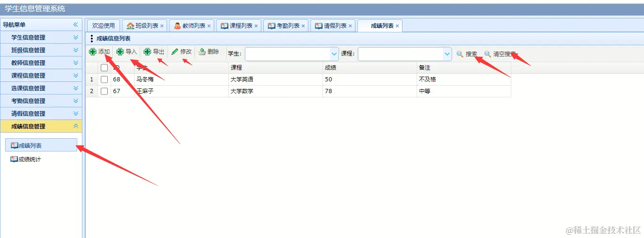
Task: Toggle the select-all checkbox in table header
Action: pos(104,68)
